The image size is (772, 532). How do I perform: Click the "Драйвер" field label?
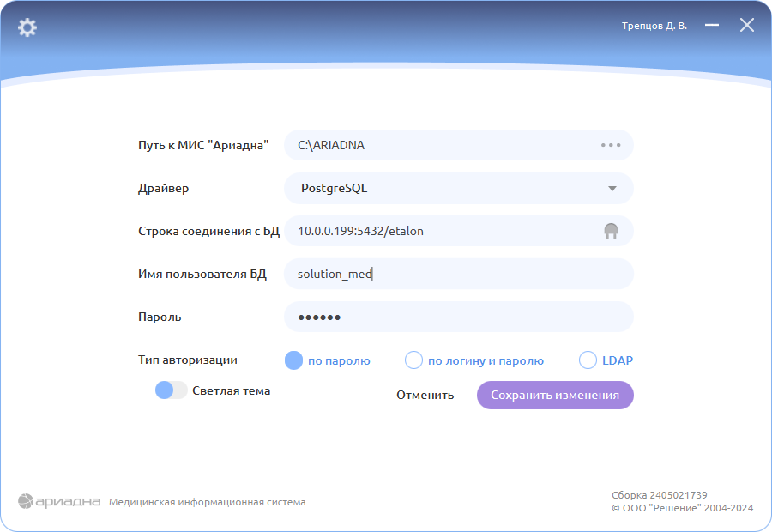(164, 188)
